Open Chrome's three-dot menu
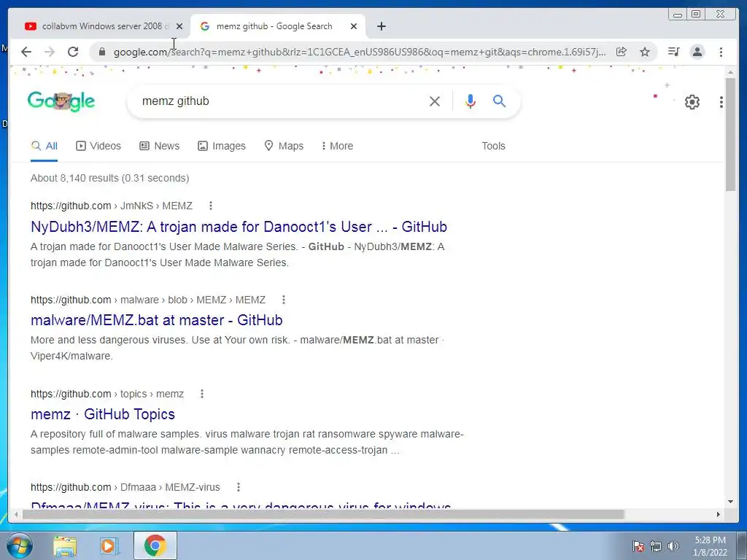Viewport: 747px width, 560px height. tap(721, 52)
